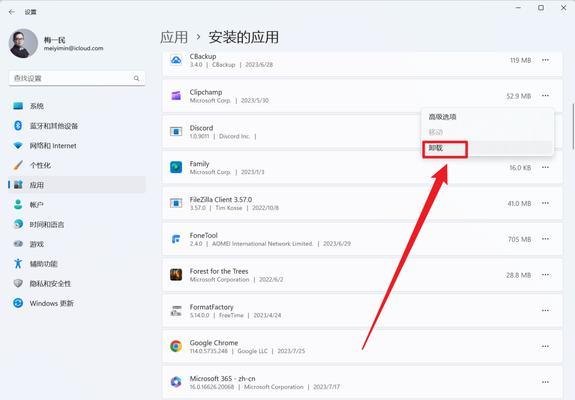Open more options for Forest for the Trees
The height and width of the screenshot is (400, 575).
coord(545,275)
